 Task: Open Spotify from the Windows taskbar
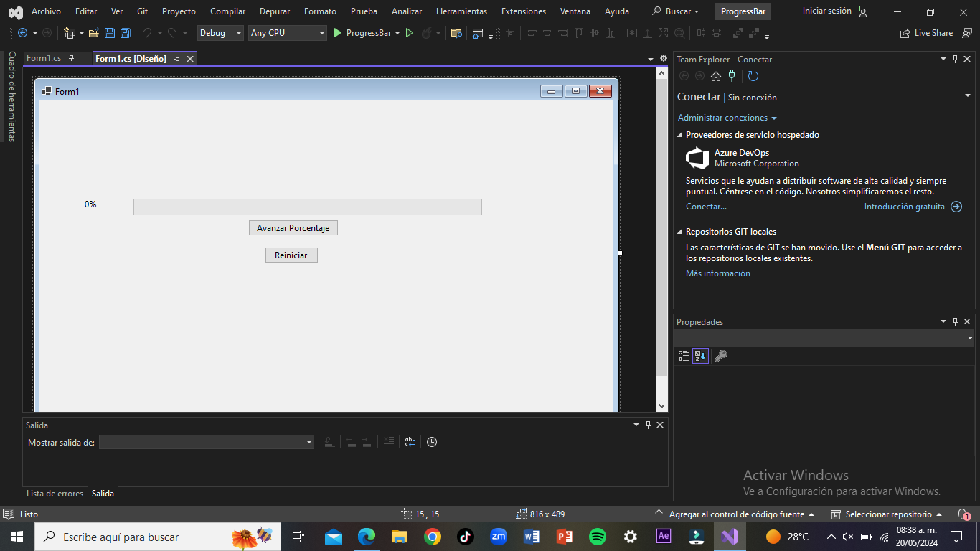(x=597, y=537)
